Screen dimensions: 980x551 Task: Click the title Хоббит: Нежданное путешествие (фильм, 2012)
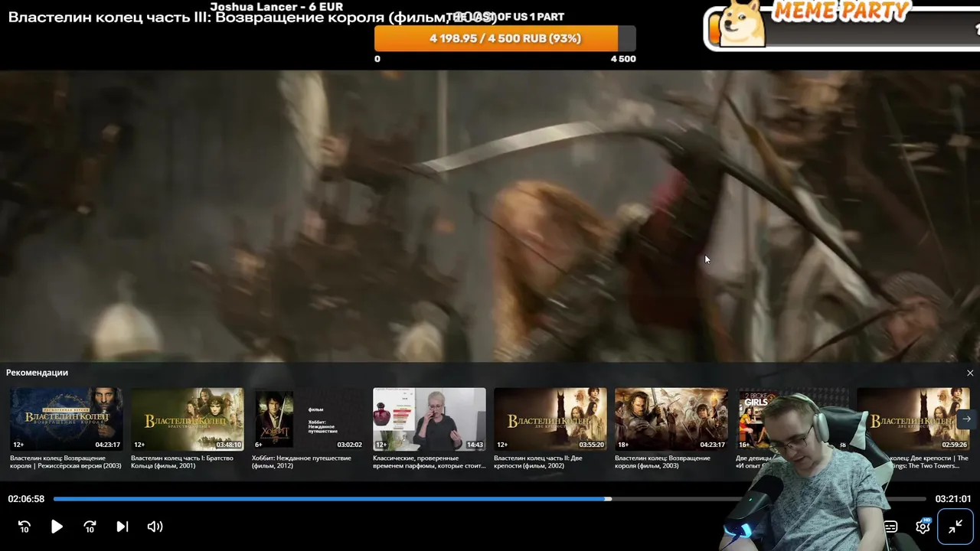[x=302, y=461]
